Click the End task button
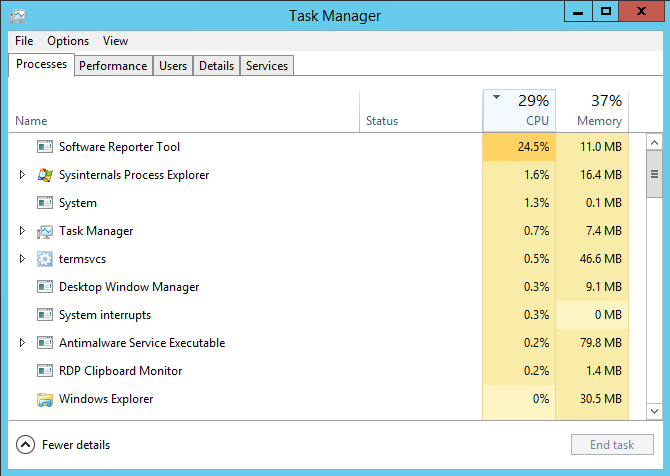Image resolution: width=670 pixels, height=476 pixels. (x=612, y=445)
